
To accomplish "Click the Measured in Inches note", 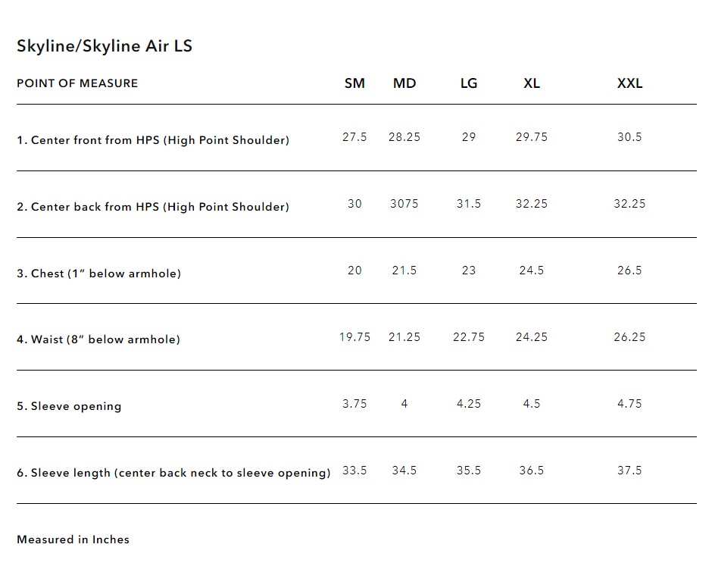I will (x=73, y=540).
